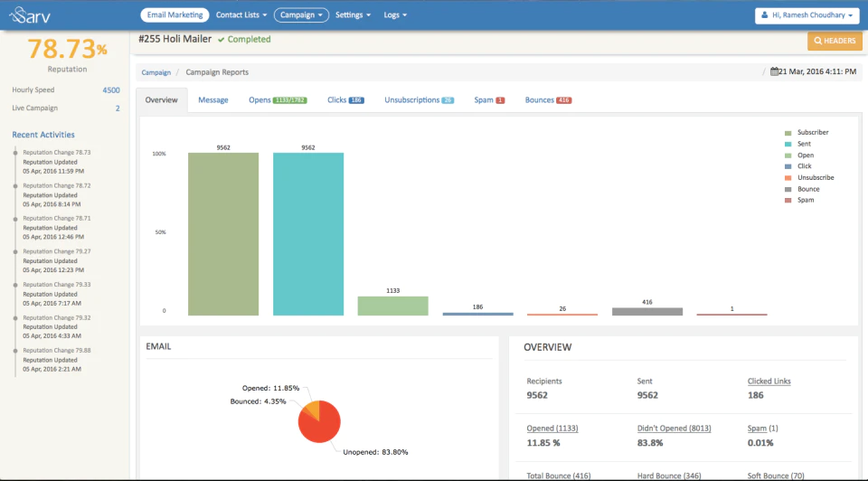Click the user icon beside Ramesh Choudhary
Viewport: 868px width, 481px height.
765,15
